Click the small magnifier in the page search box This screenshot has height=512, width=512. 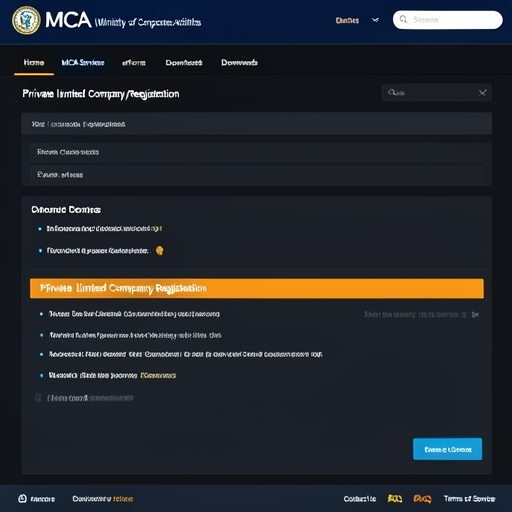point(392,92)
